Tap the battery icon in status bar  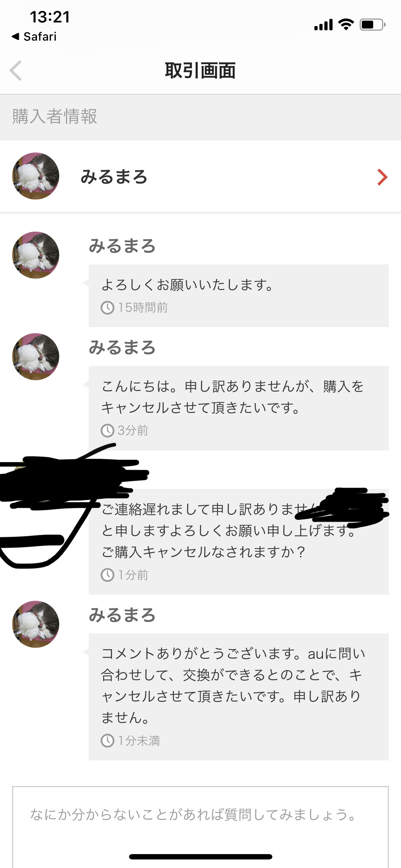click(x=372, y=25)
